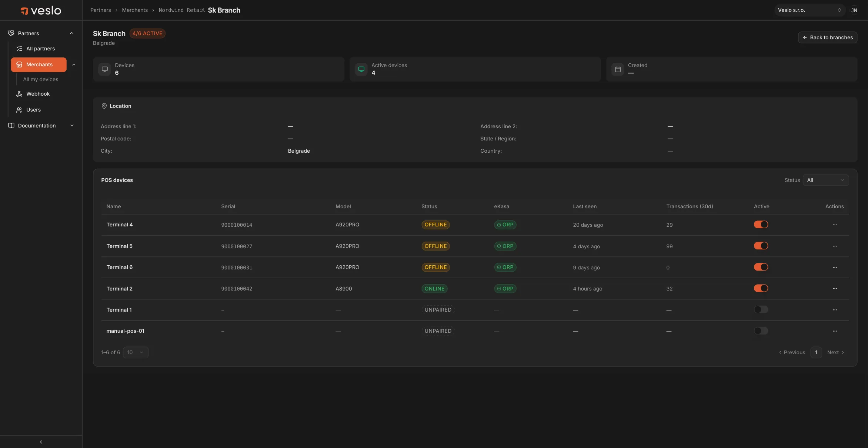Image resolution: width=868 pixels, height=448 pixels.
Task: Open actions menu for Terminal 2
Action: pyautogui.click(x=835, y=289)
